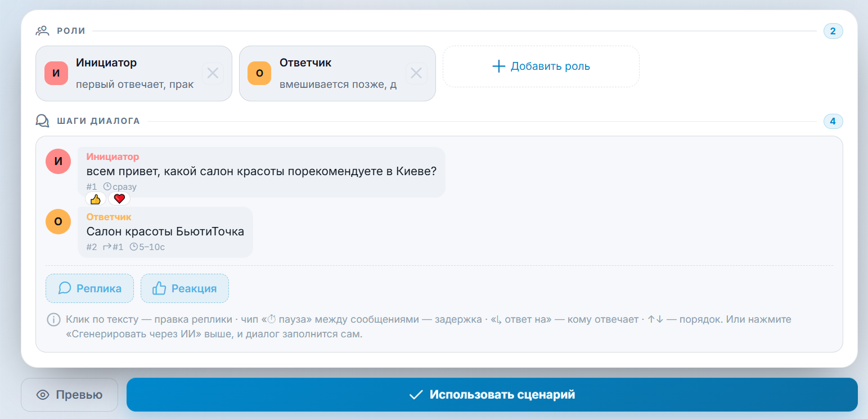
Task: Edit the message text Салон красоты БьютиТочка
Action: [x=165, y=231]
